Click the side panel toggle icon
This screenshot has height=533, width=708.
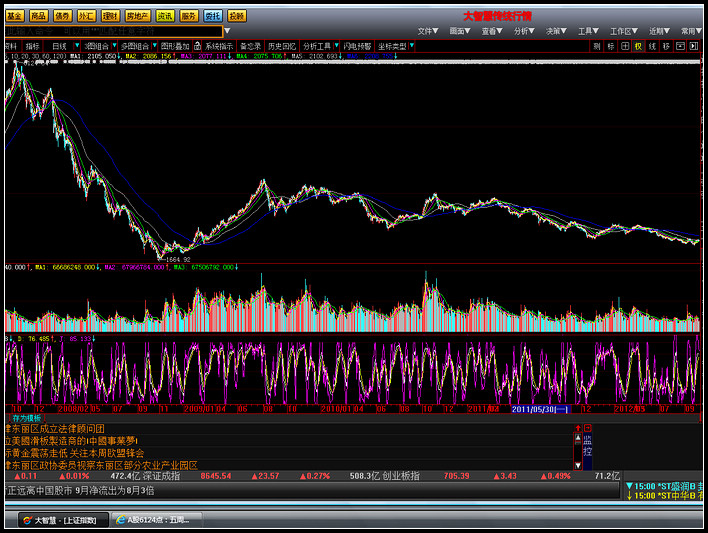click(x=694, y=46)
